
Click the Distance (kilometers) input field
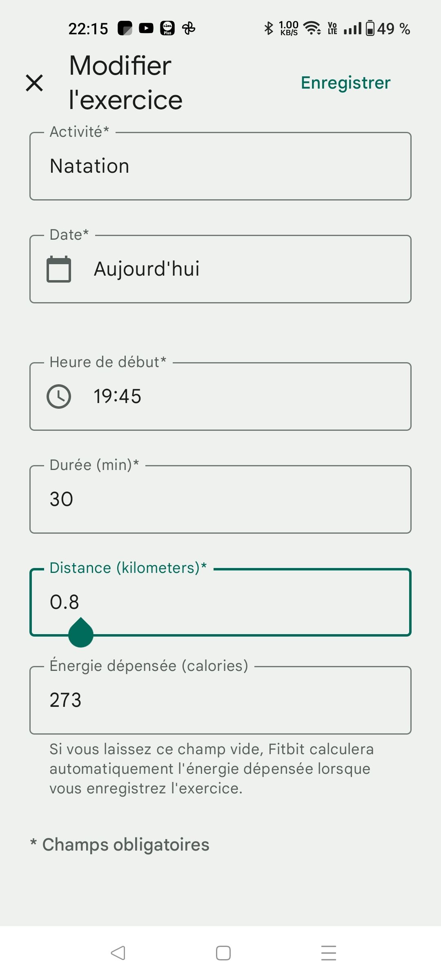(x=220, y=602)
